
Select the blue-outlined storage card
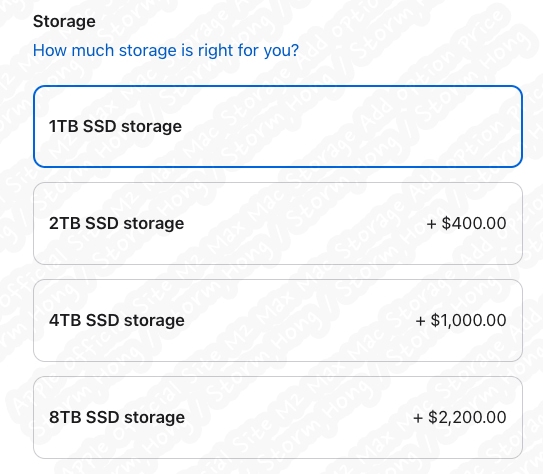point(278,126)
